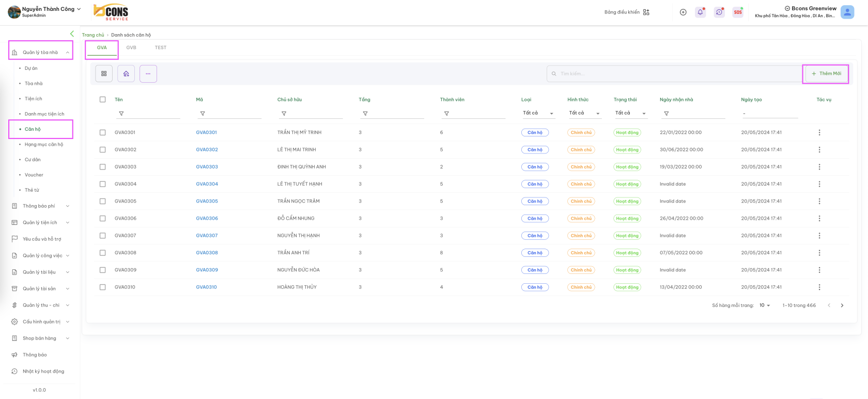Open Nhật ký hoạt động in sidebar

[43, 371]
